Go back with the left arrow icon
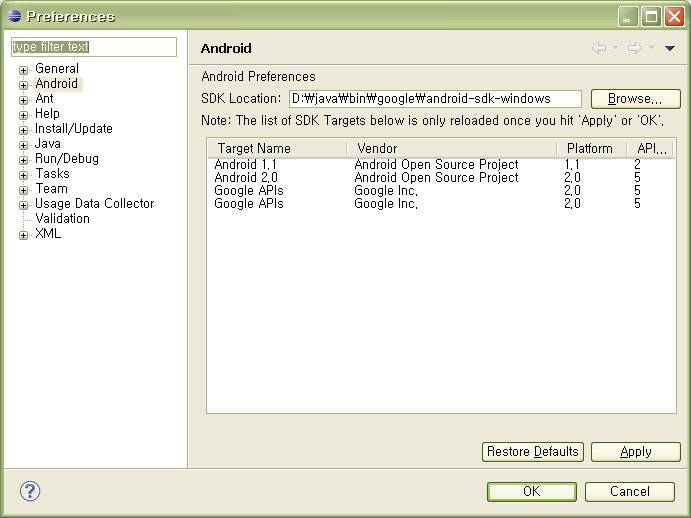691x518 pixels. (x=598, y=48)
